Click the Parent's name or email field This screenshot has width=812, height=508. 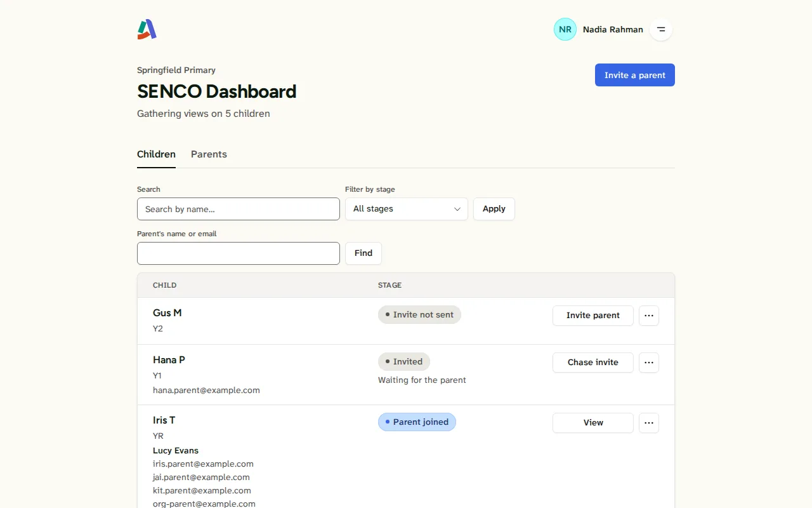(239, 253)
